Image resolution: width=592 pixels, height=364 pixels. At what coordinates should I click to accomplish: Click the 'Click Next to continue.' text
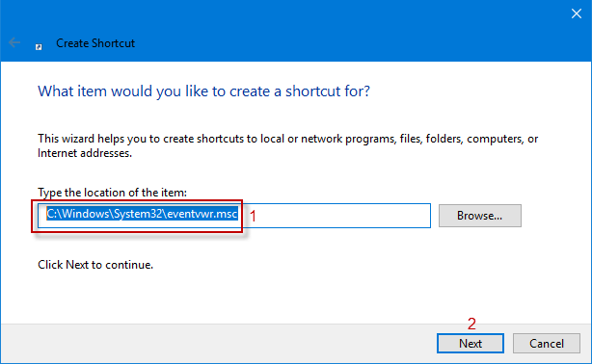(95, 265)
